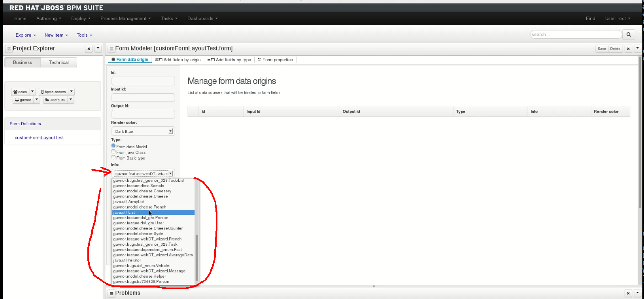
Task: Switch to Business view
Action: click(x=23, y=62)
